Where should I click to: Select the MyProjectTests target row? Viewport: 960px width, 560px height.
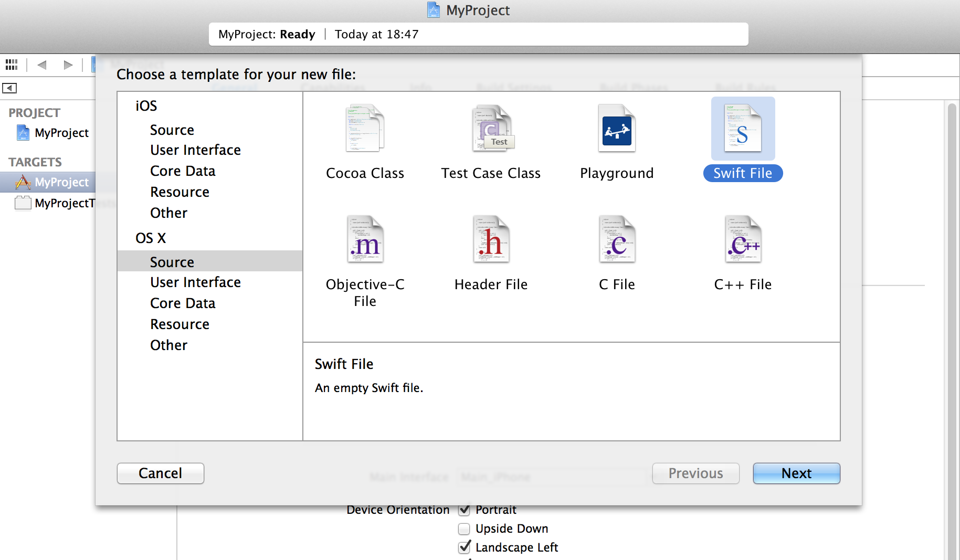tap(48, 203)
